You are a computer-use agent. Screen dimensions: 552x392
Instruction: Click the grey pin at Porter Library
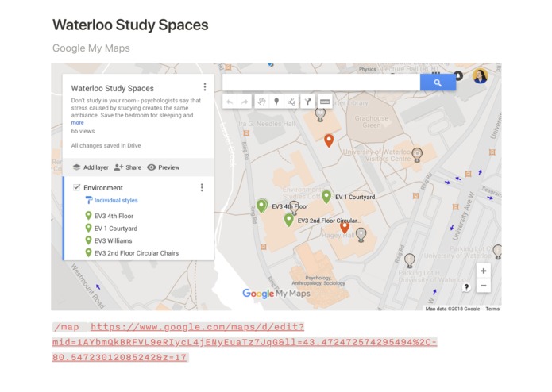[320, 114]
